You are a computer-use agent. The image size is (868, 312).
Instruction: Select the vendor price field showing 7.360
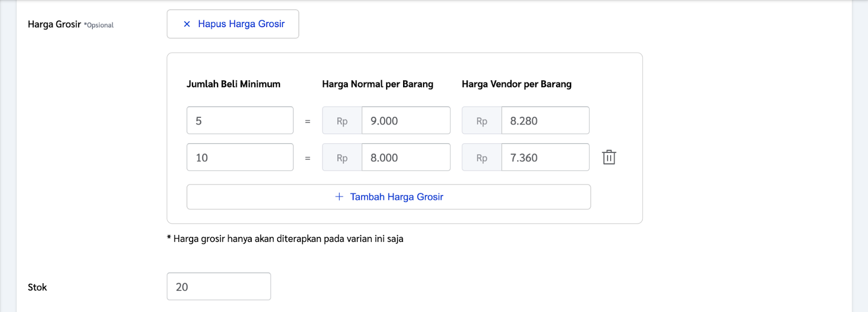point(545,157)
